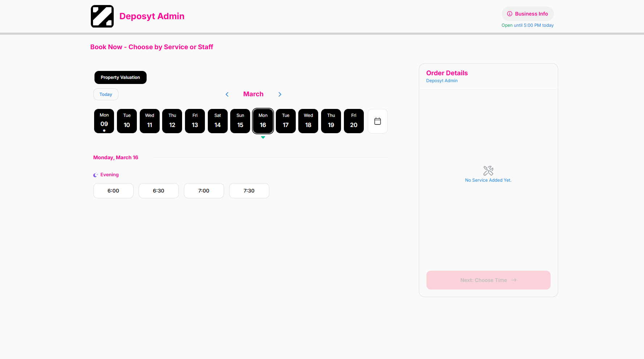Select Tue 17 date

286,121
